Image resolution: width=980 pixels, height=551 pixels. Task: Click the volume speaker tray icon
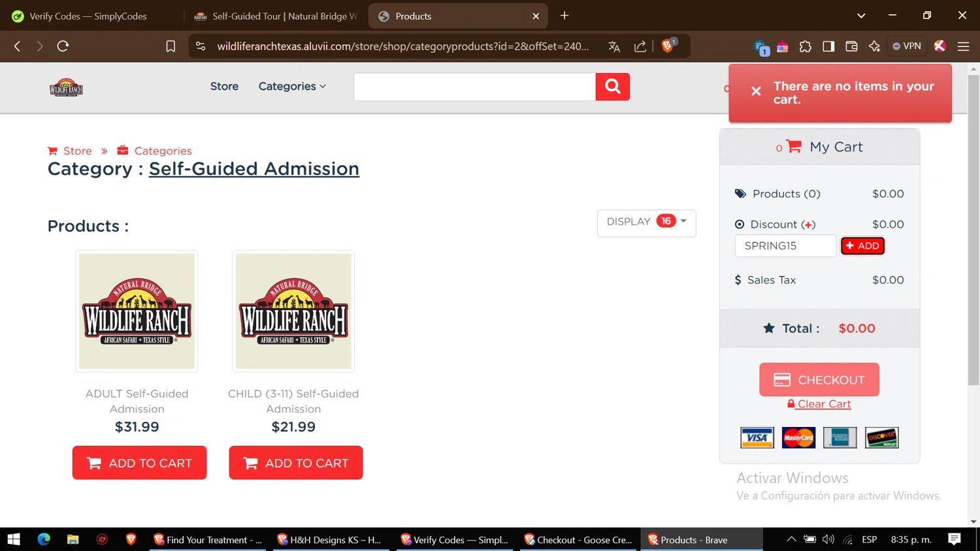tap(828, 539)
